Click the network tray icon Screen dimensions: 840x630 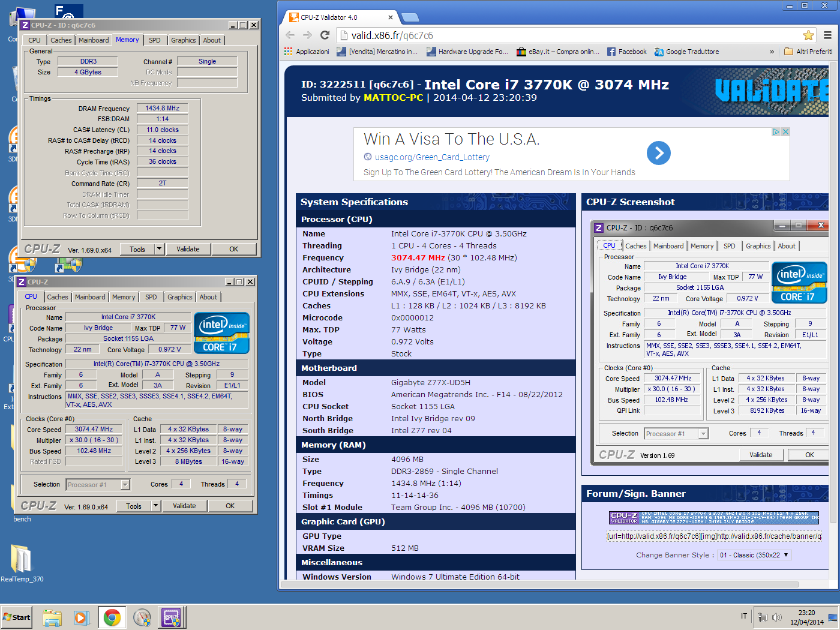click(x=763, y=617)
